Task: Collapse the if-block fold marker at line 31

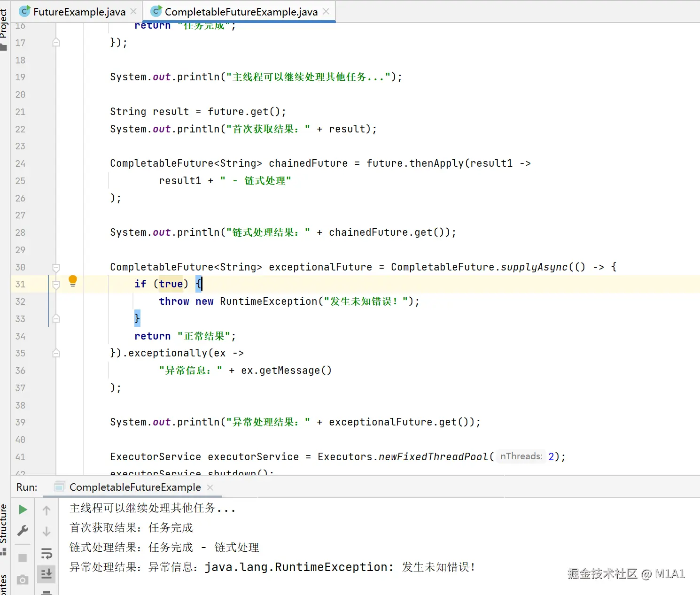Action: pyautogui.click(x=56, y=285)
